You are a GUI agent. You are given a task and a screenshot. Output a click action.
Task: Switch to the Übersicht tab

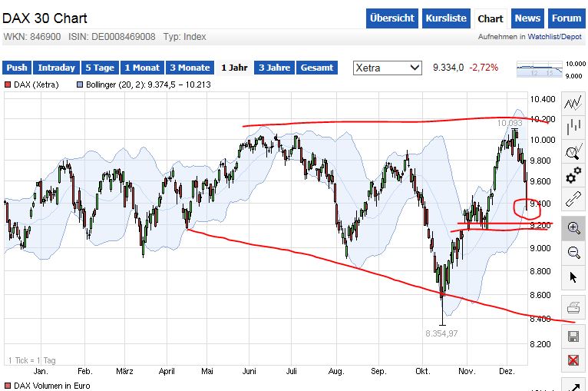(391, 18)
